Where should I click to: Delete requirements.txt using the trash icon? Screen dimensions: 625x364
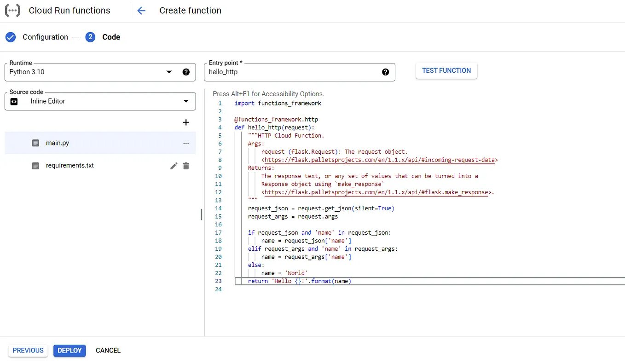pyautogui.click(x=186, y=166)
